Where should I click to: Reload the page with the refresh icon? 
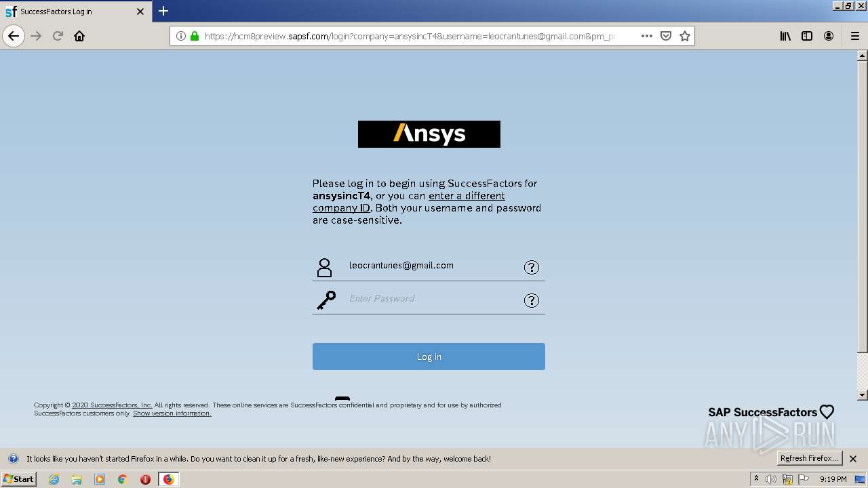(58, 36)
